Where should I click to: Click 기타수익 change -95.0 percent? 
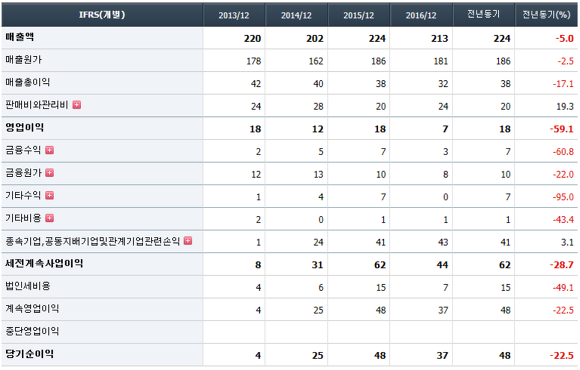[563, 197]
